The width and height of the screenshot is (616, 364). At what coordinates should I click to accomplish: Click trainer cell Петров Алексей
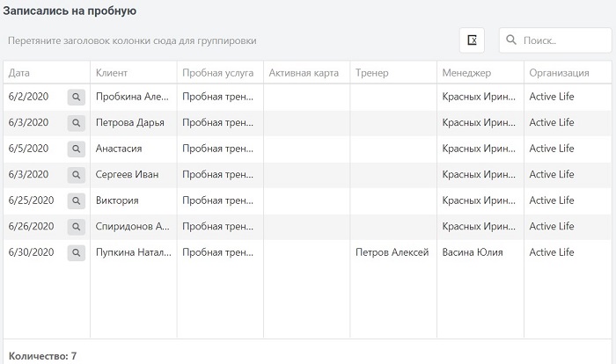click(x=392, y=252)
